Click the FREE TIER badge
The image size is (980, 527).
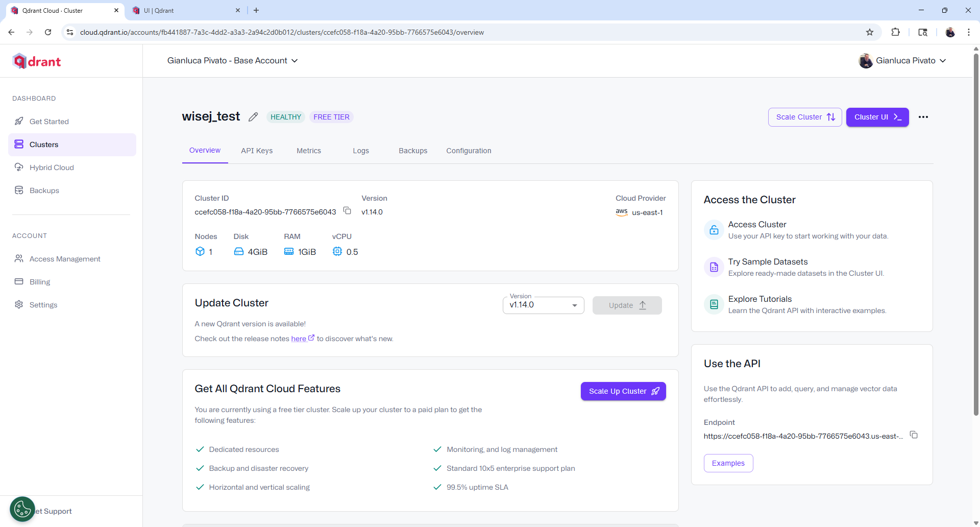[331, 117]
